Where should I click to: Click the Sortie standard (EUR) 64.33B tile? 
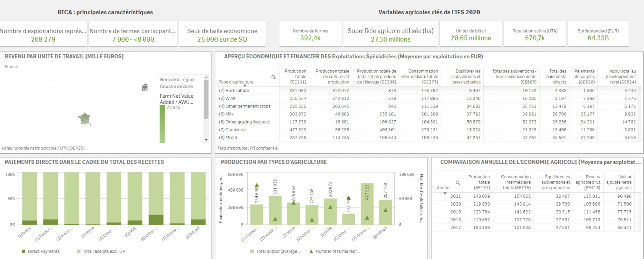click(x=598, y=34)
